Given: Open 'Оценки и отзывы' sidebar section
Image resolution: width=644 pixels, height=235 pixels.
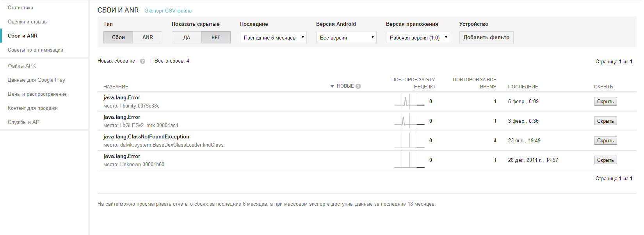Looking at the screenshot, I should [28, 22].
